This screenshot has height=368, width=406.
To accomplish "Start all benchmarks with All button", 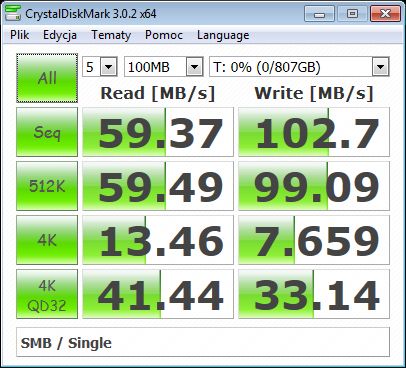I will [47, 78].
